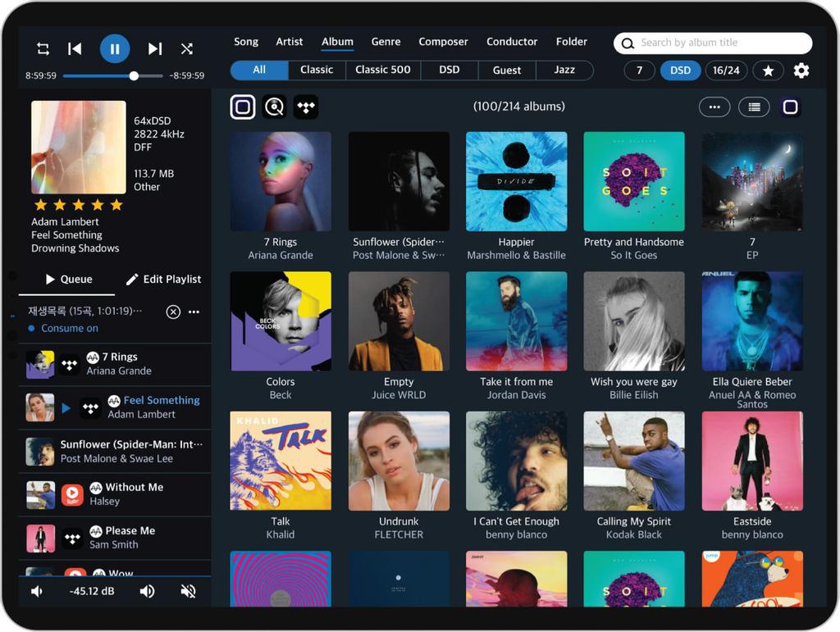Open the Happier album cover
Image resolution: width=840 pixels, height=632 pixels.
(517, 181)
